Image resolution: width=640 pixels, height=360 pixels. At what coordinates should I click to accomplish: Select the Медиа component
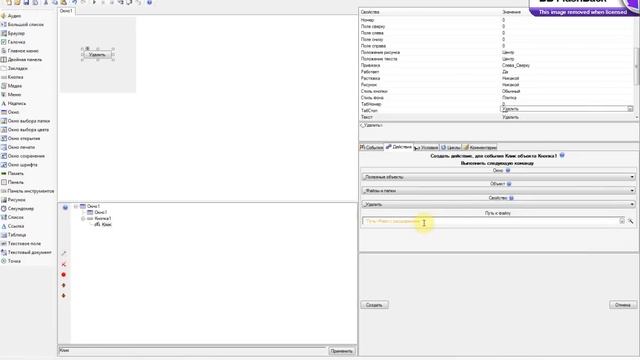pyautogui.click(x=11, y=86)
